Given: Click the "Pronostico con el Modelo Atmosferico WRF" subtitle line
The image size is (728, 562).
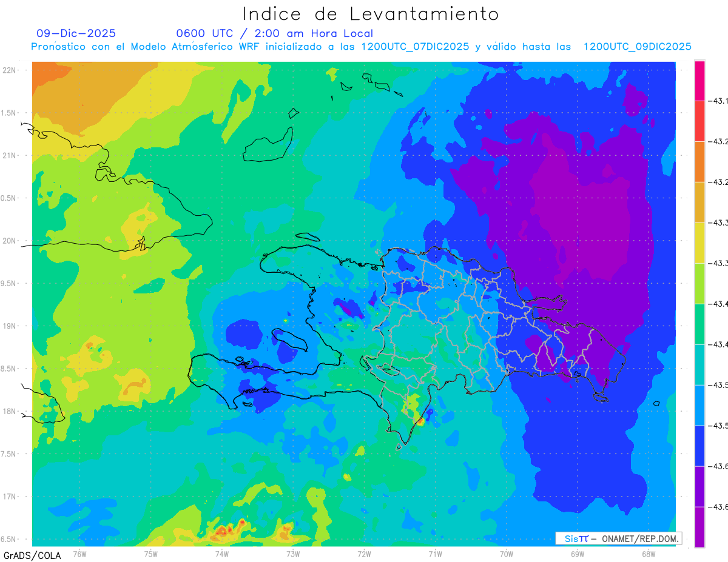Looking at the screenshot, I should coord(361,47).
